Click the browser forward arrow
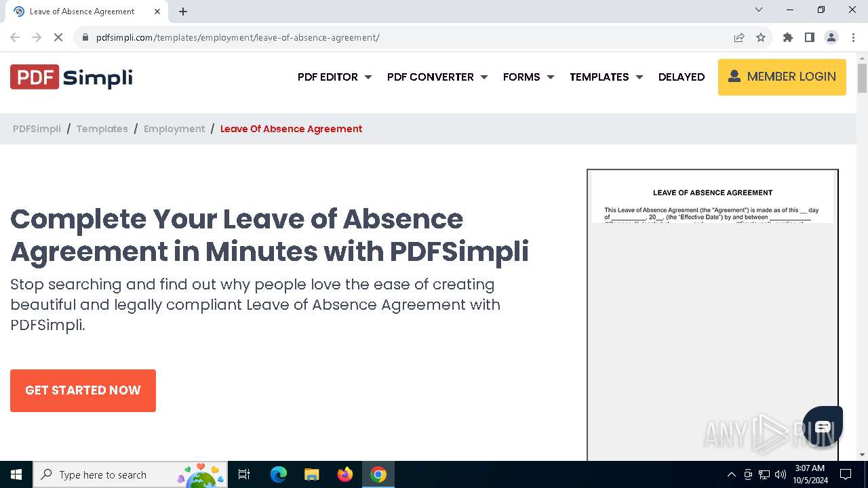This screenshot has width=868, height=488. pyautogui.click(x=37, y=37)
